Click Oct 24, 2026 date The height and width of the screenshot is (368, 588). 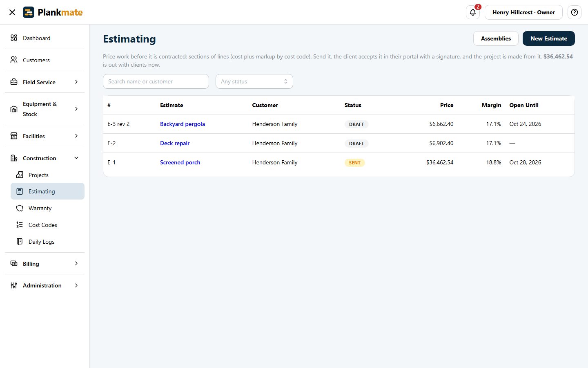[x=525, y=124]
